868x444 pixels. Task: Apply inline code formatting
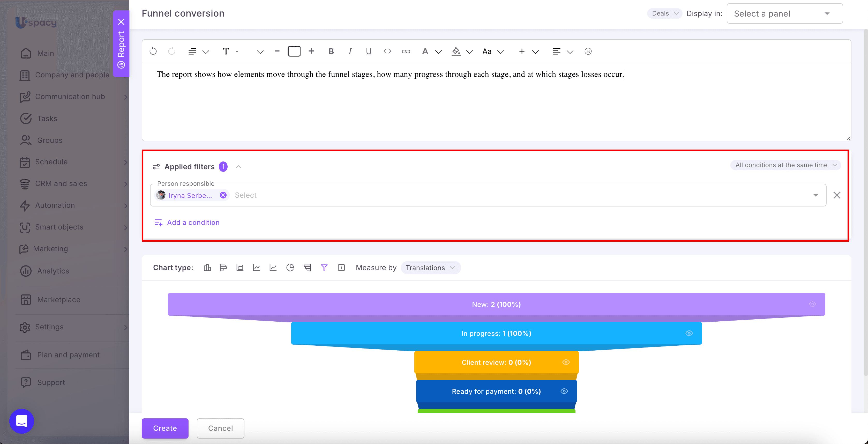(x=387, y=51)
